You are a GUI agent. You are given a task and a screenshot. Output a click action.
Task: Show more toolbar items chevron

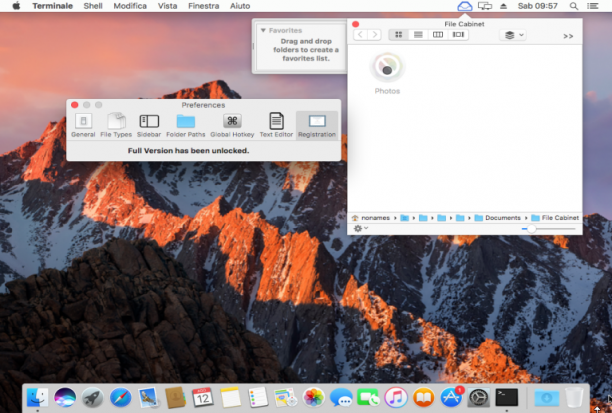(568, 36)
